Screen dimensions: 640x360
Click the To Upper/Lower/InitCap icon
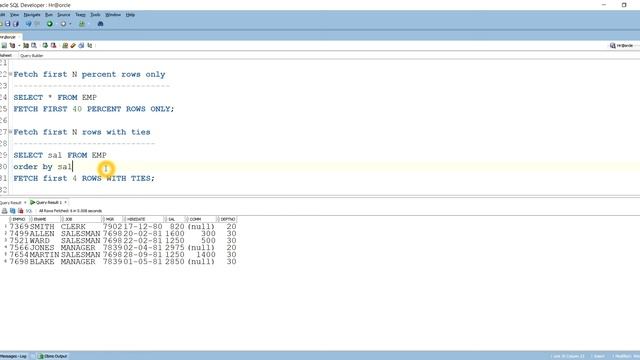point(90,45)
